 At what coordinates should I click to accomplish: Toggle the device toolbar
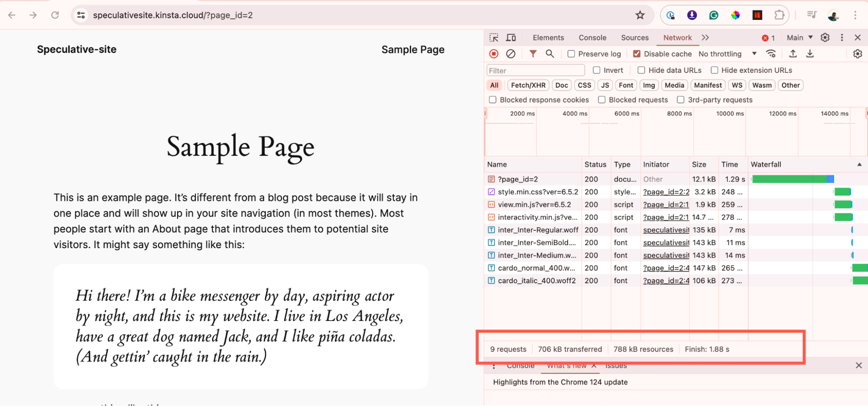pyautogui.click(x=511, y=37)
